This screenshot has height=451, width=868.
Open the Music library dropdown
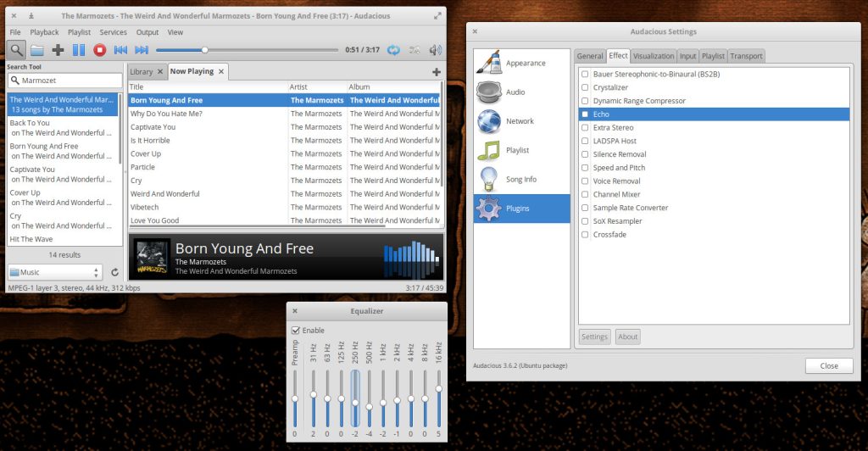pos(55,272)
